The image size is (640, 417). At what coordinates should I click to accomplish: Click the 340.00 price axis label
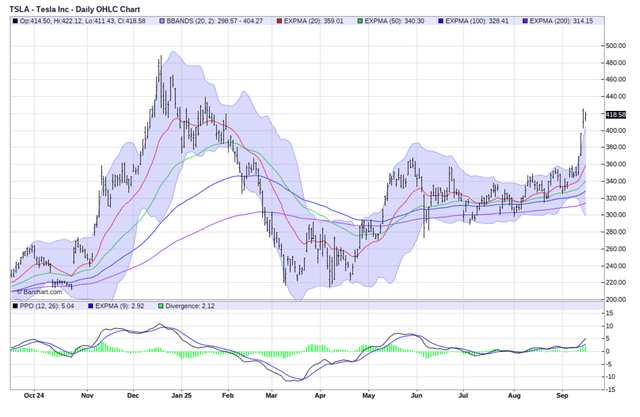(616, 181)
